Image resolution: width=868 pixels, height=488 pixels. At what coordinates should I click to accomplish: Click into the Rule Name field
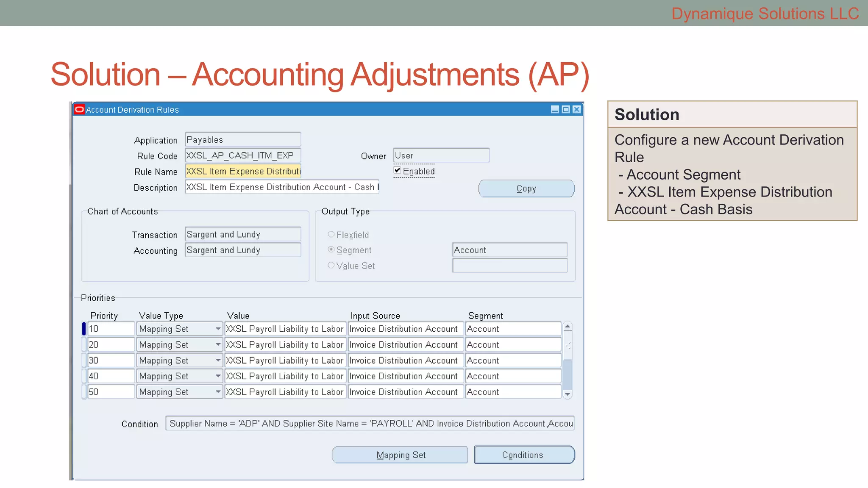coord(243,171)
